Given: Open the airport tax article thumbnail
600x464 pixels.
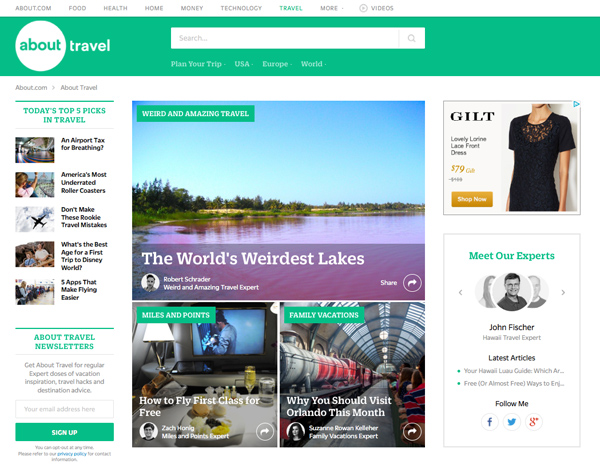Looking at the screenshot, I should coord(35,150).
